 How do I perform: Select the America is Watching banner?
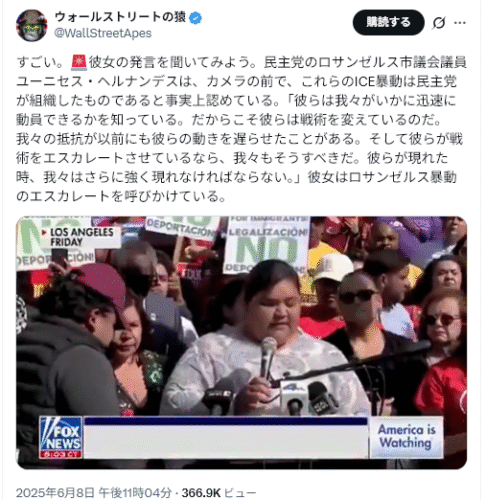tap(406, 437)
